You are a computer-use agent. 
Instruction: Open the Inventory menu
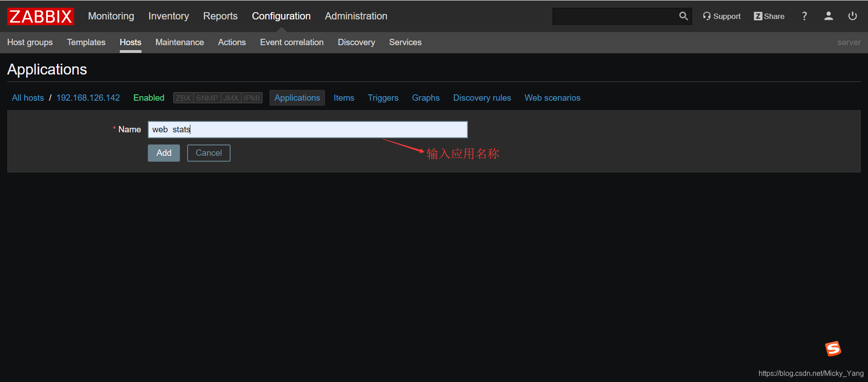[x=169, y=16]
